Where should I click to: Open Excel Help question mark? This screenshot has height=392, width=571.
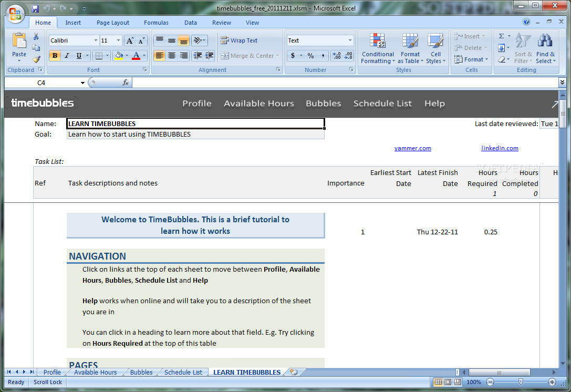pos(526,22)
